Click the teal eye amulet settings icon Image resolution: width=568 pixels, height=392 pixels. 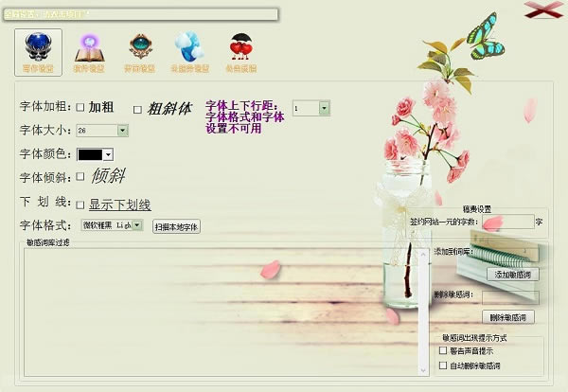click(x=139, y=51)
